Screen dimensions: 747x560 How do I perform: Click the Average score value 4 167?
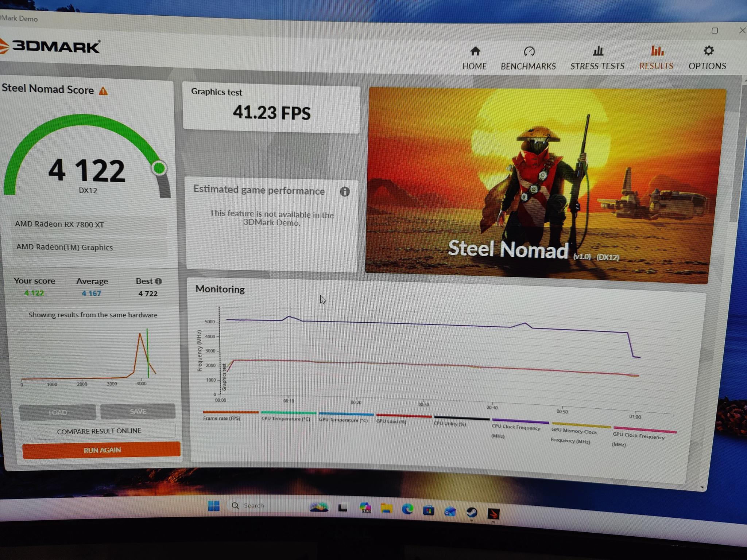[x=91, y=293]
